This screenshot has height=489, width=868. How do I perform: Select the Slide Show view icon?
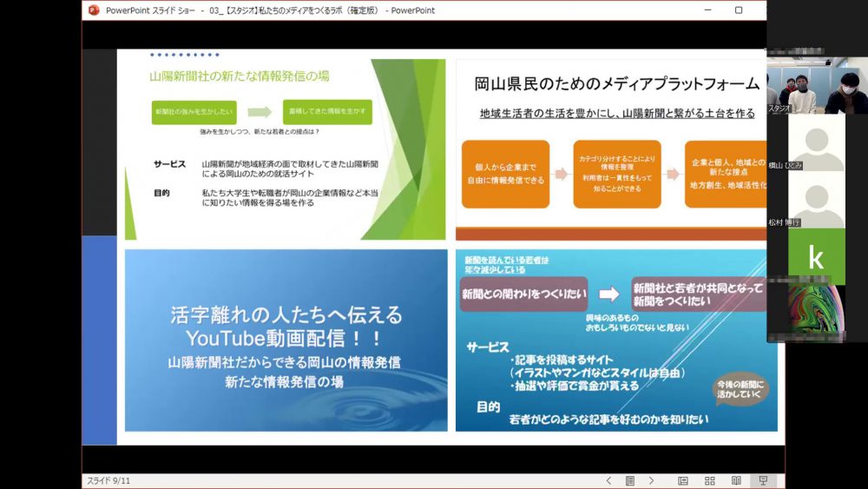click(x=763, y=480)
